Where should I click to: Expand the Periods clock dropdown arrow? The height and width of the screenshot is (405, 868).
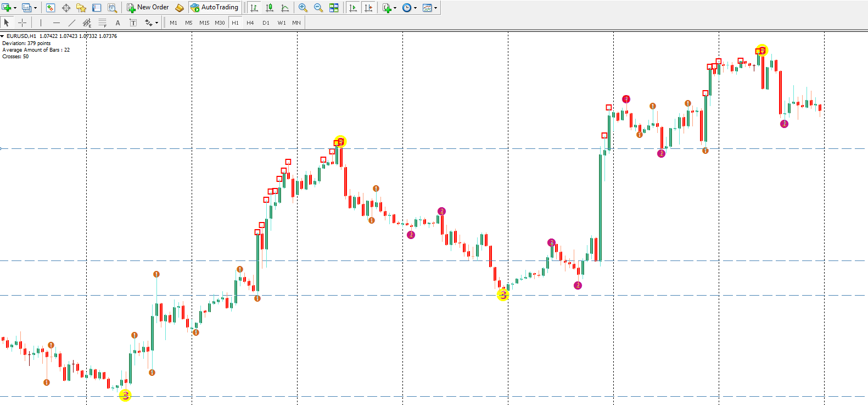click(x=416, y=8)
